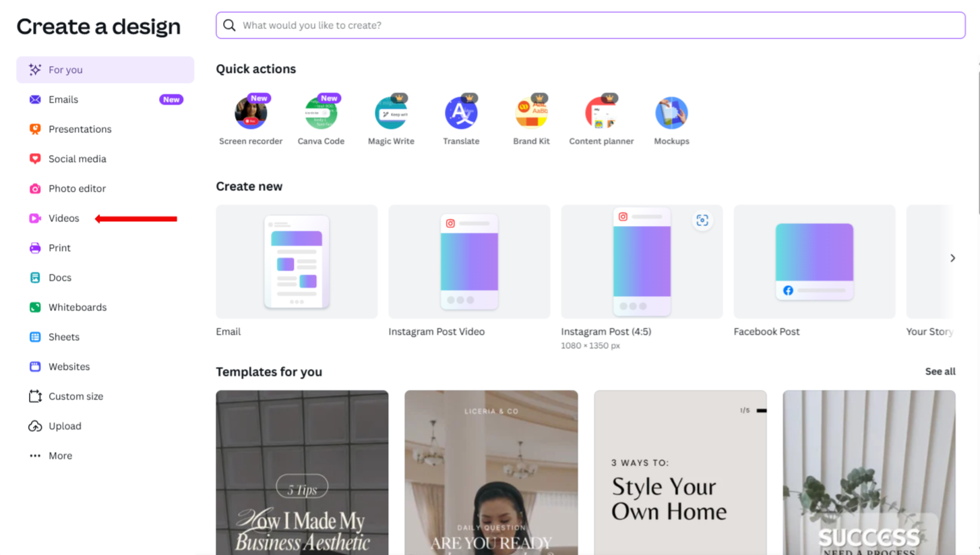Create a new Facebook Post design
980x555 pixels.
(x=814, y=262)
